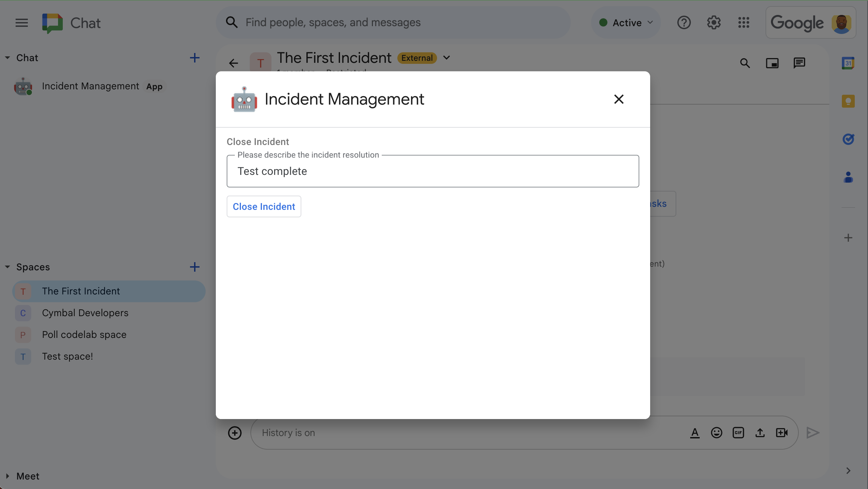Click the X to dismiss dialog
868x489 pixels.
[x=619, y=99]
